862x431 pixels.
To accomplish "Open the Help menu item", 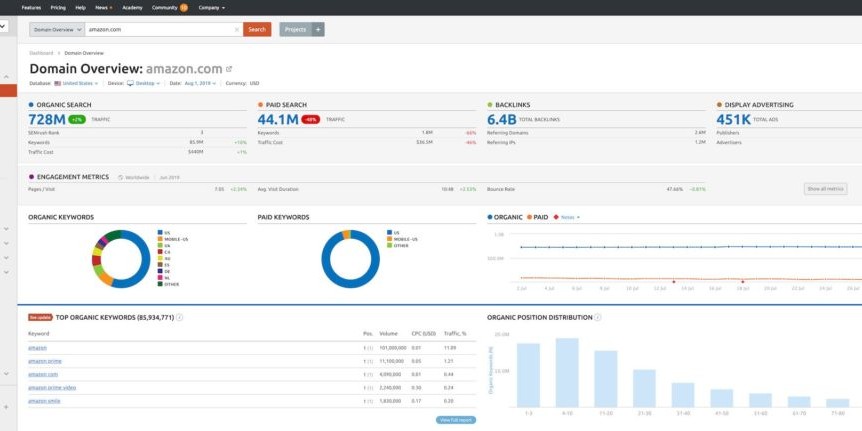I will pos(80,8).
